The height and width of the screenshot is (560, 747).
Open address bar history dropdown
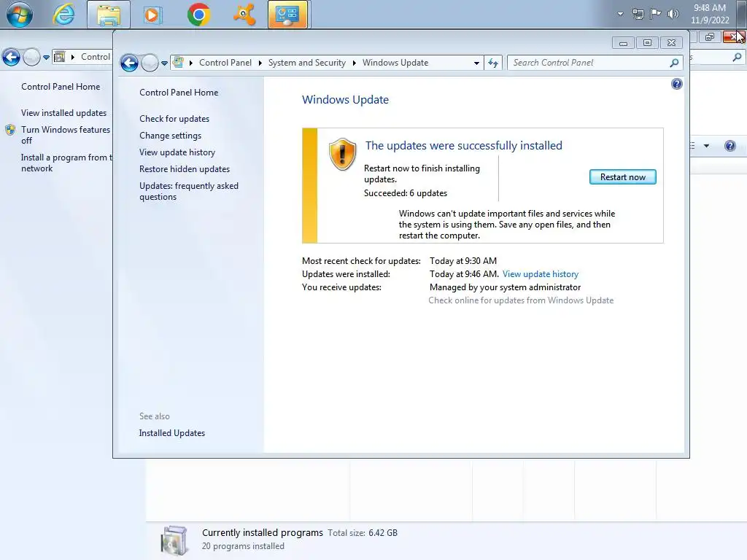[476, 63]
